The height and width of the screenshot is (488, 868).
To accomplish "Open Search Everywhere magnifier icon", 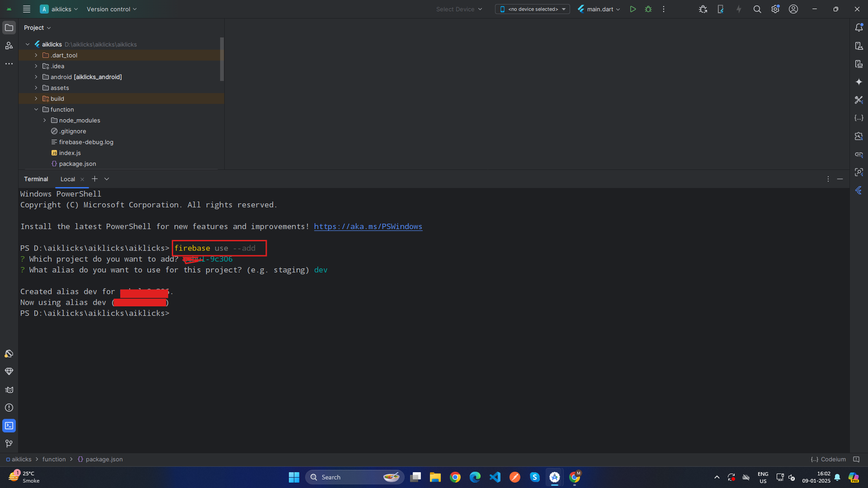I will coord(757,9).
